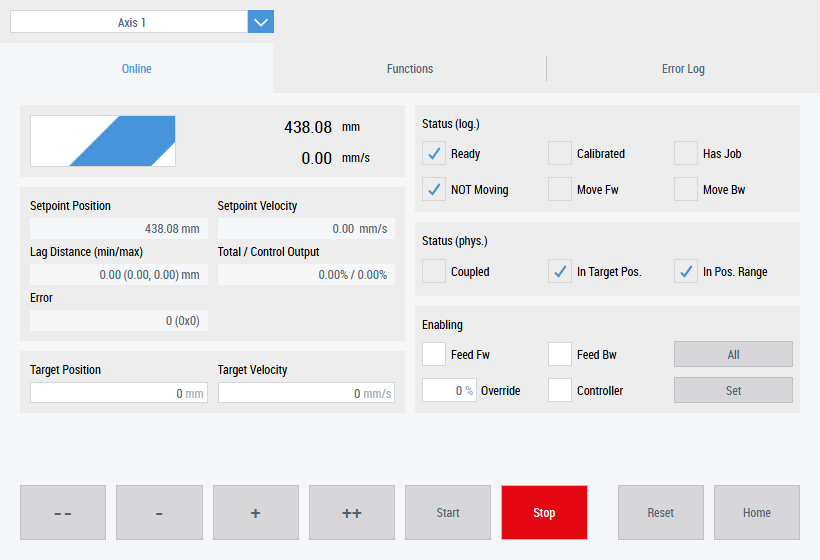Click the blue axis position indicator graphic

103,141
